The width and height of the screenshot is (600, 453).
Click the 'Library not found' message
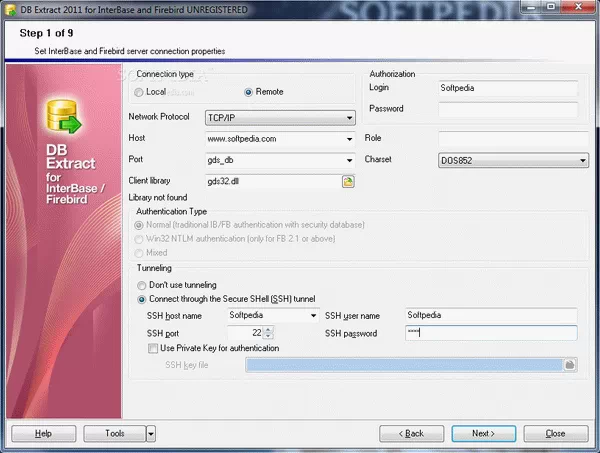(158, 198)
